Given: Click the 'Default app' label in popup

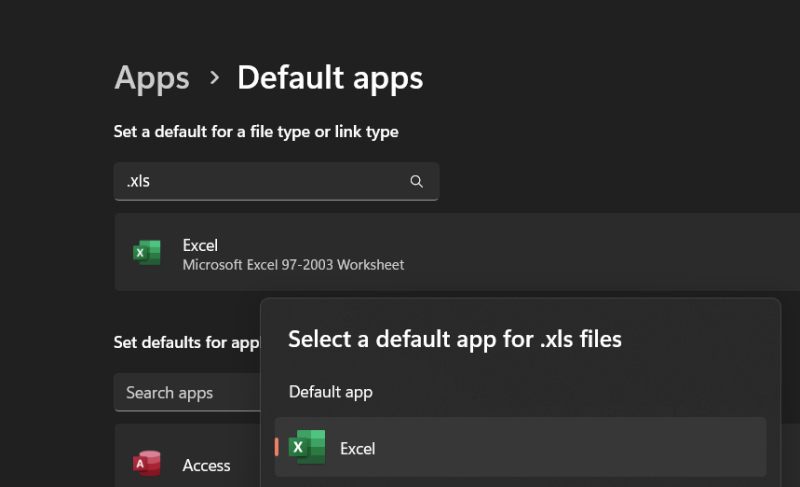Looking at the screenshot, I should 331,392.
